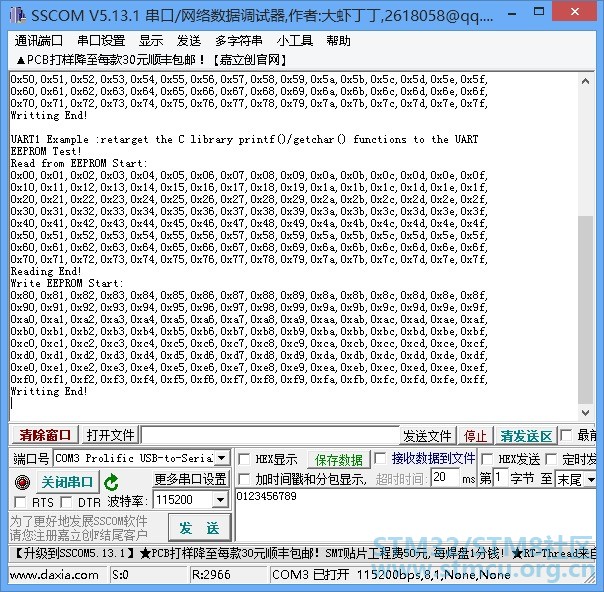
Task: Open the 小工具 menu
Action: point(295,40)
